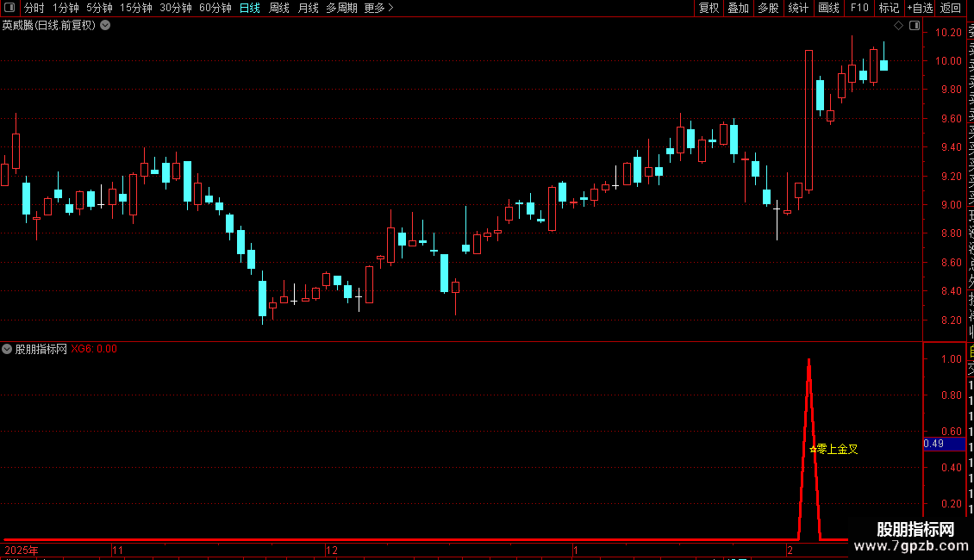Viewport: 974px width, 560px height.
Task: Select the 5分钟 period
Action: coord(99,8)
